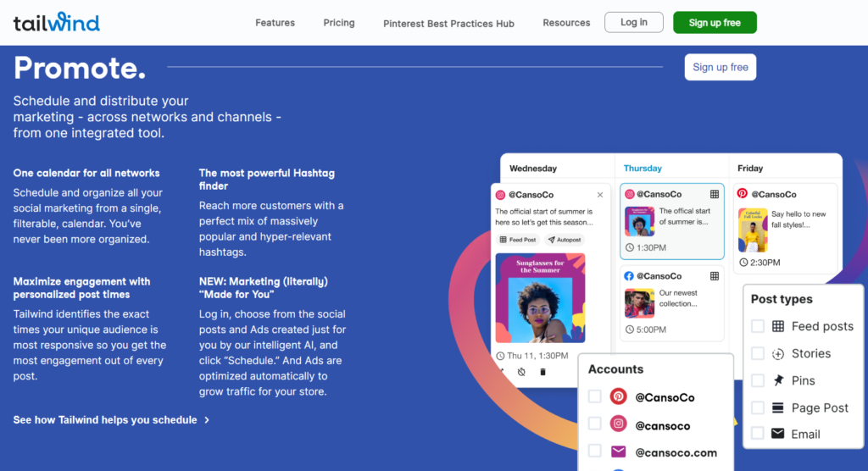Image resolution: width=868 pixels, height=471 pixels.
Task: Check the @cansoco.com account checkbox
Action: tap(594, 451)
